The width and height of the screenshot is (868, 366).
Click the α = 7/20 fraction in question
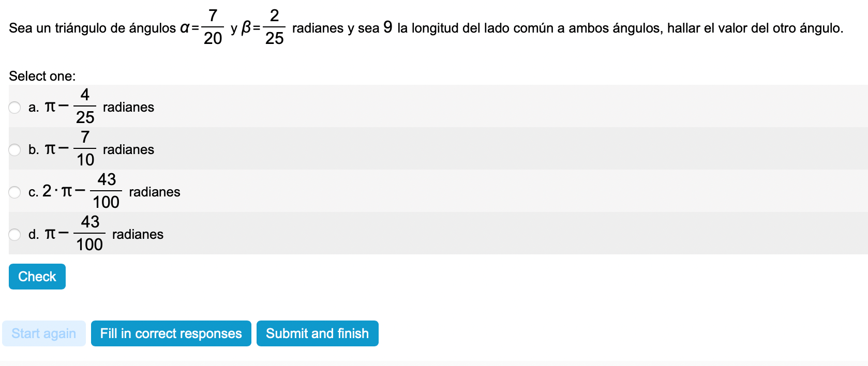tap(202, 27)
